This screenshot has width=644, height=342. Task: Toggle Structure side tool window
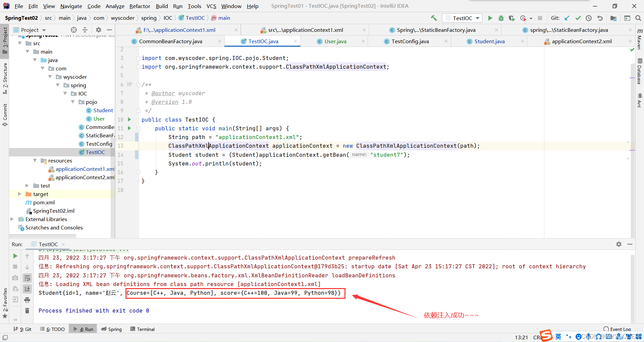tap(5, 78)
